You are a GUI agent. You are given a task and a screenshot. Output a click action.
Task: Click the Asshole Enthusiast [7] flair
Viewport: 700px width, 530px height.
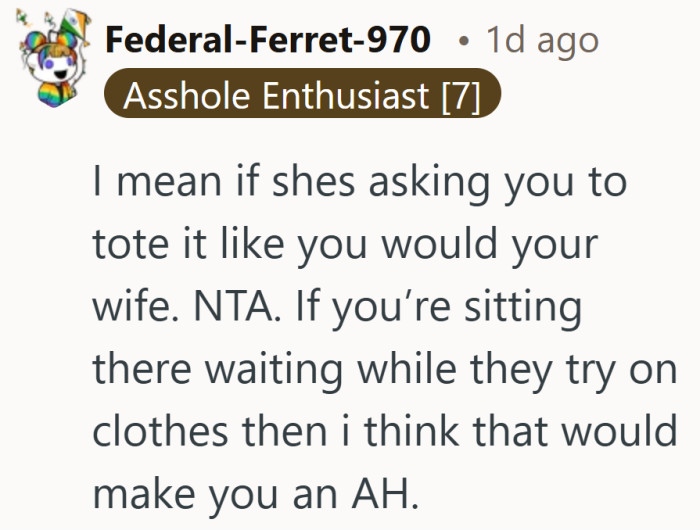coord(301,97)
